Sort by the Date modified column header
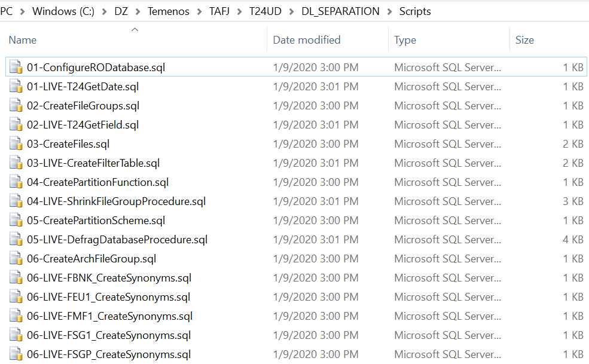589x364 pixels. click(306, 40)
